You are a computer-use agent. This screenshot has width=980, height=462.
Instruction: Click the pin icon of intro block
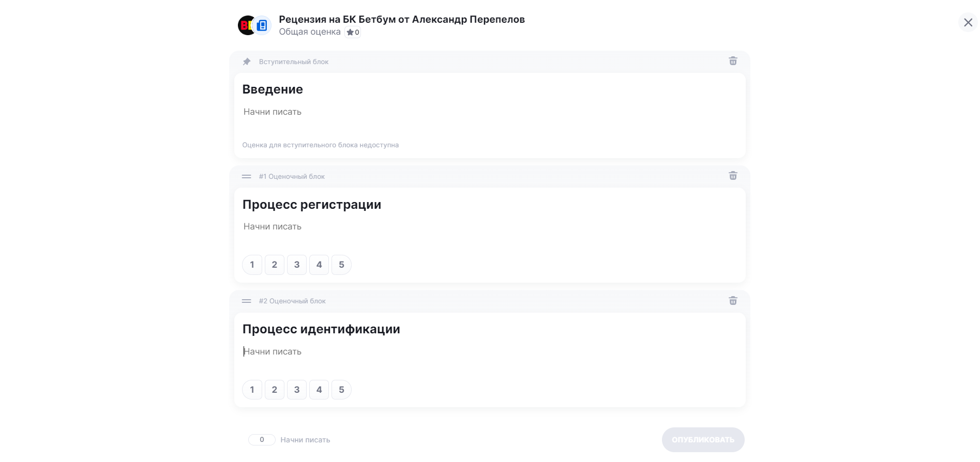point(247,61)
